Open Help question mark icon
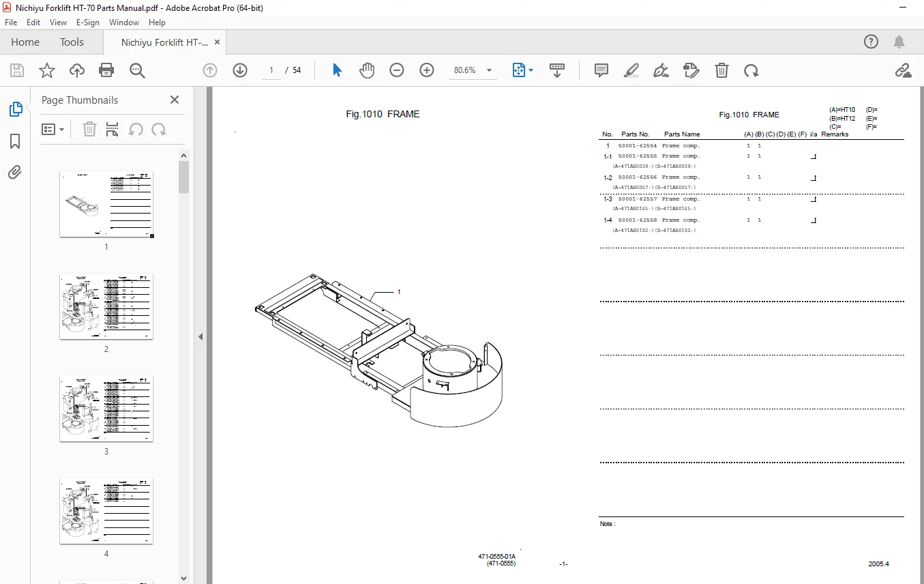 point(871,42)
